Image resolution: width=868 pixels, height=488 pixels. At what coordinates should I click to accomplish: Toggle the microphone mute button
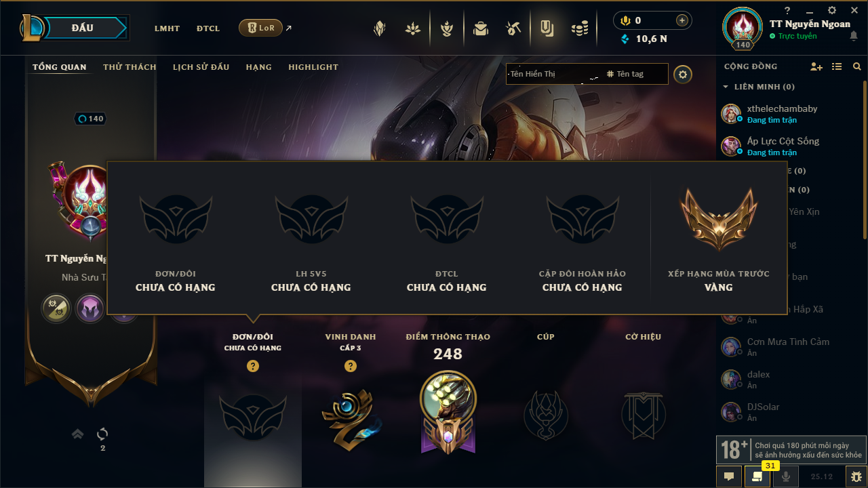(786, 476)
